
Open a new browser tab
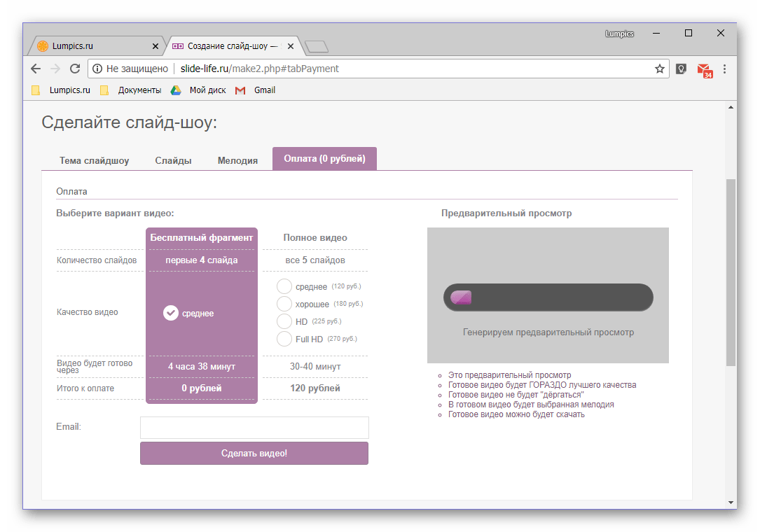click(x=317, y=46)
